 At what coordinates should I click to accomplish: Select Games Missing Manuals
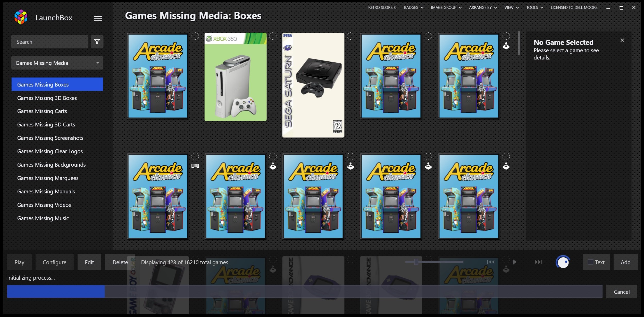coord(57,192)
